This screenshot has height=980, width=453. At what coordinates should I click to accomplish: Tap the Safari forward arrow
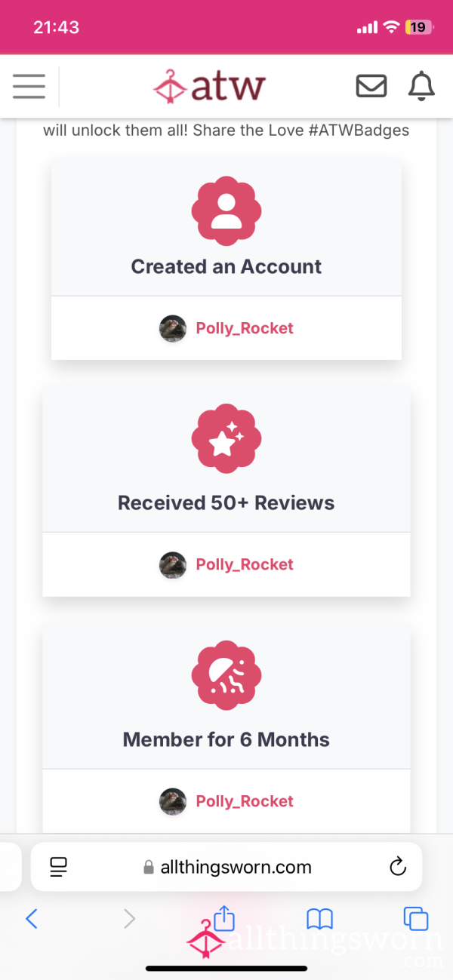click(x=129, y=918)
